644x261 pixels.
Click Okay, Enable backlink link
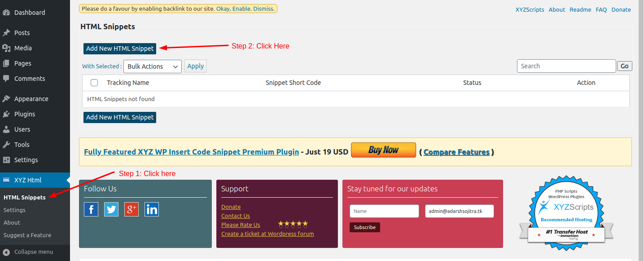point(233,9)
